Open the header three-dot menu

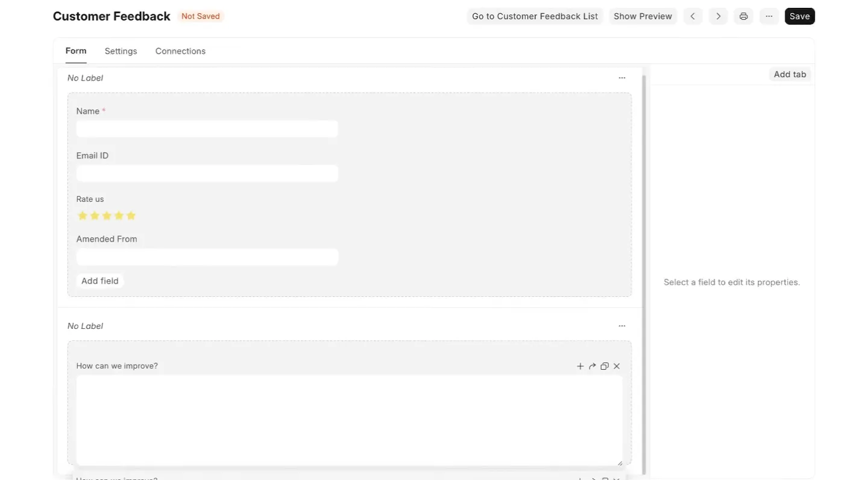click(769, 16)
